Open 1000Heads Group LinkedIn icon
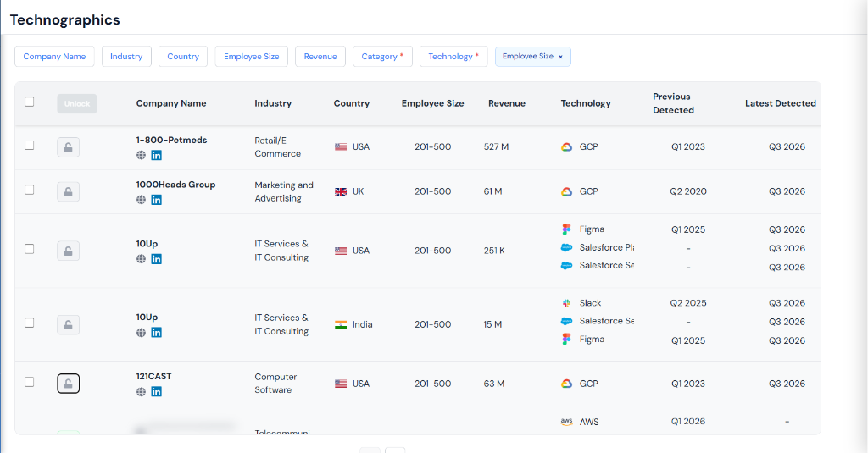The image size is (868, 453). pos(157,200)
